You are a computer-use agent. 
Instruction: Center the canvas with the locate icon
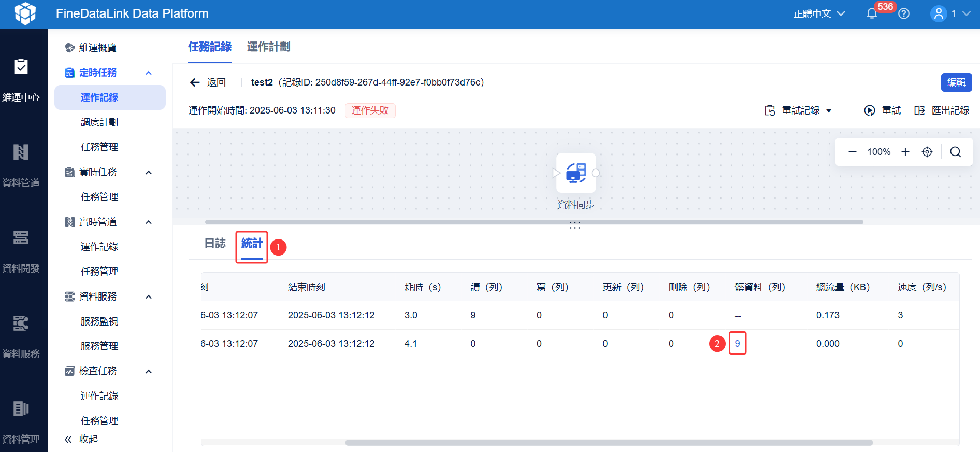tap(927, 152)
